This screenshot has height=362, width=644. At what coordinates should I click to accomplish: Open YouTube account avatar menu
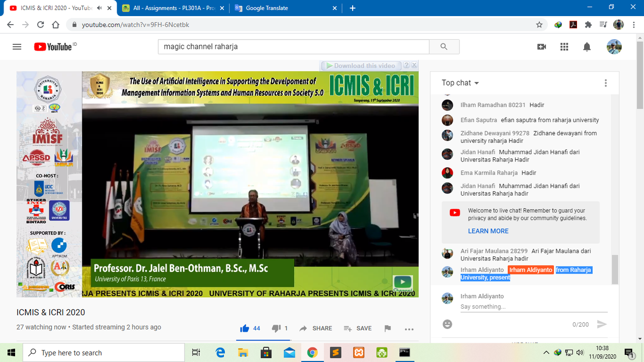614,47
